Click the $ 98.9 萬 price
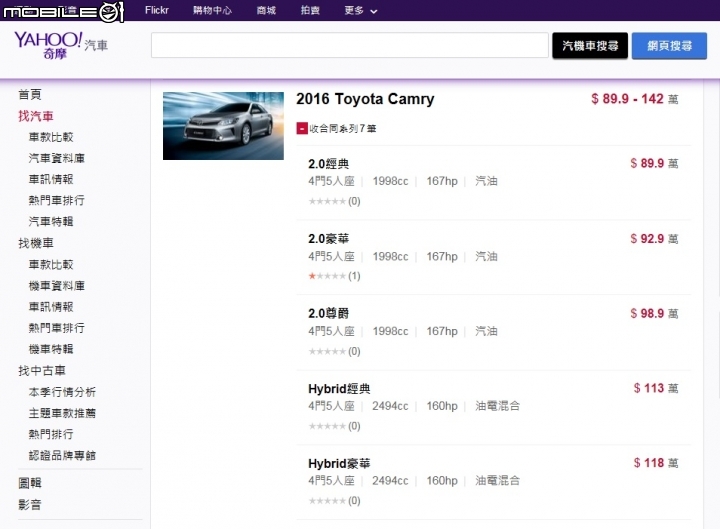Viewport: 720px width, 529px height. pos(654,314)
